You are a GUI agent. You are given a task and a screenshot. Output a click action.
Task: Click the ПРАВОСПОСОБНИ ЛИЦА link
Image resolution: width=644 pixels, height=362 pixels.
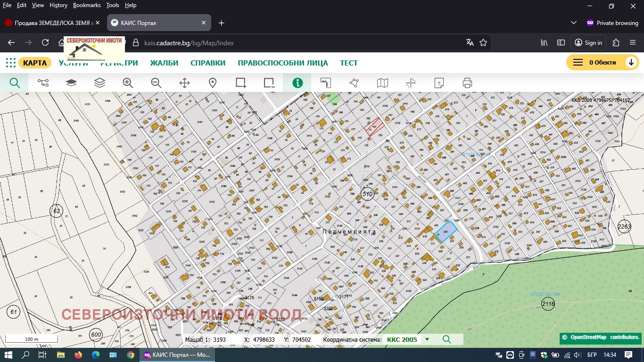[x=283, y=63]
